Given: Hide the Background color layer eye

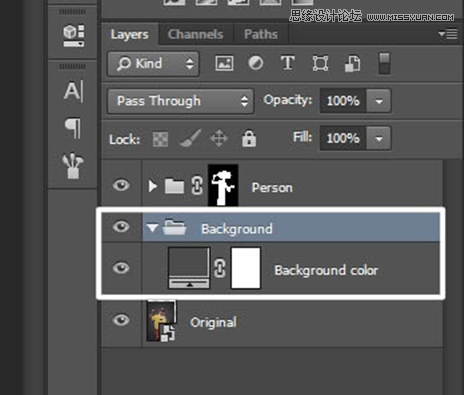Looking at the screenshot, I should pos(121,268).
